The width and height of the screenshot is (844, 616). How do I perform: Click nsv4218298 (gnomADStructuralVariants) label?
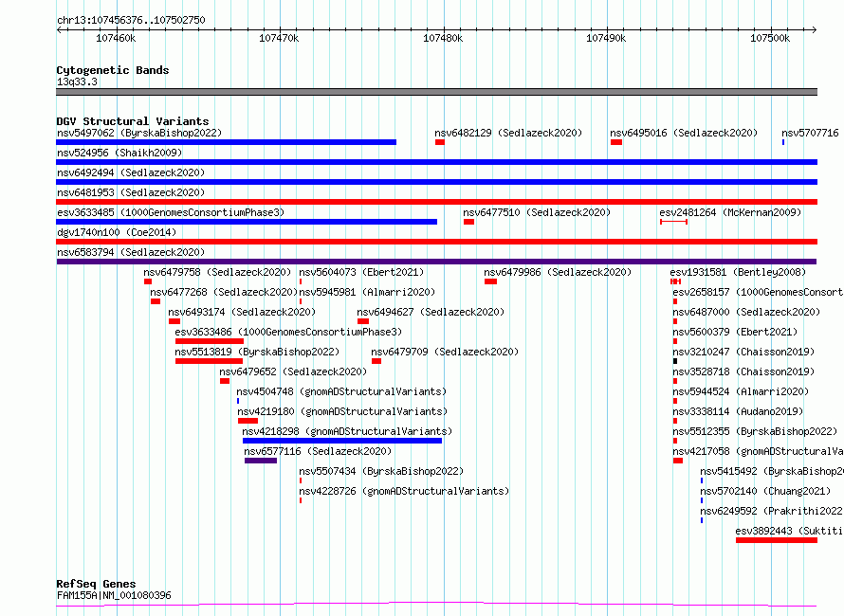(x=347, y=431)
